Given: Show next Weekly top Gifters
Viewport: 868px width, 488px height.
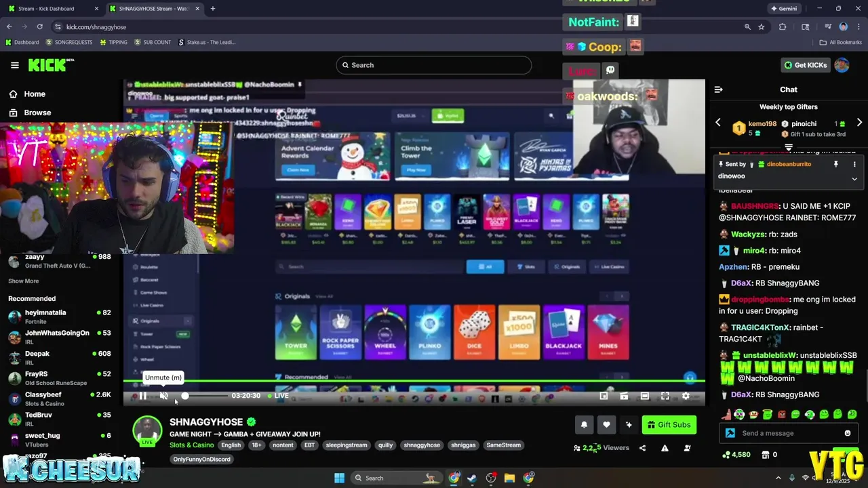Looking at the screenshot, I should tap(859, 123).
